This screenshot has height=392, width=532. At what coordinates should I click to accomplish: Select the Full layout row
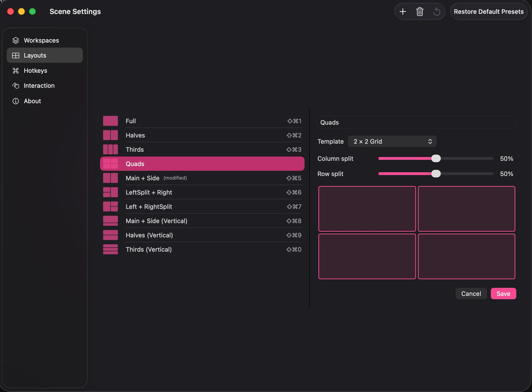[202, 121]
